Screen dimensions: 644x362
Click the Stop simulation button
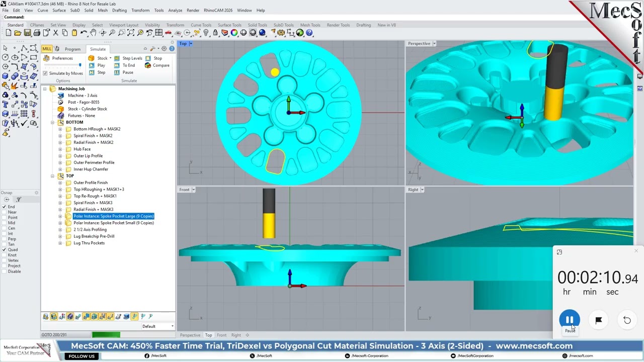tap(153, 58)
